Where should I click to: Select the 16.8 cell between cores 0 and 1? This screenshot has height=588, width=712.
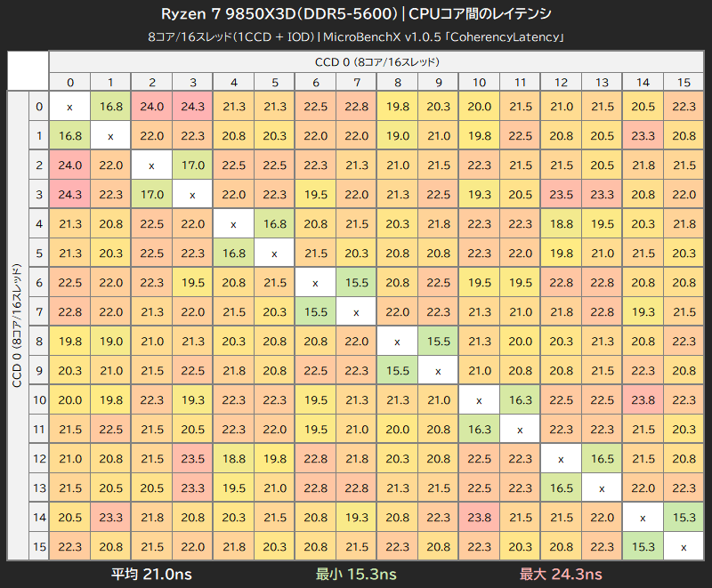click(110, 106)
